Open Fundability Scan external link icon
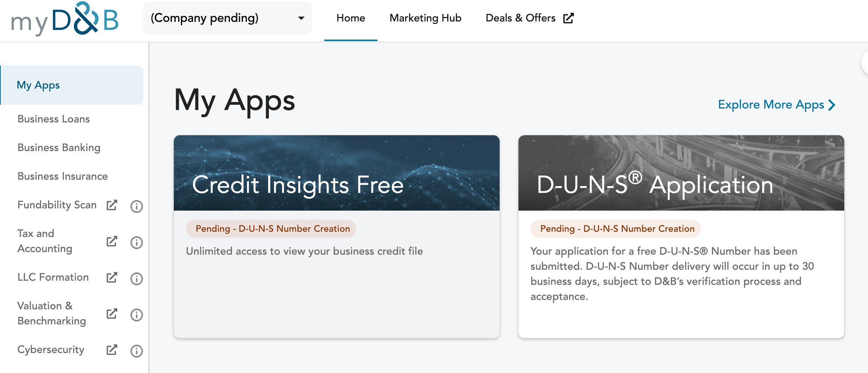 [x=112, y=205]
